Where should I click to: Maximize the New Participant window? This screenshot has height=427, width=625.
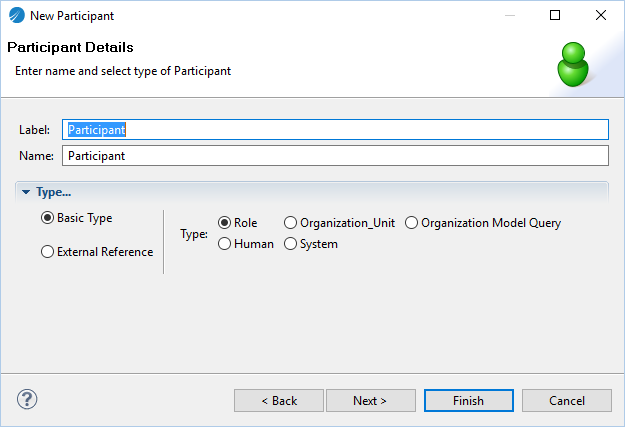(x=555, y=15)
